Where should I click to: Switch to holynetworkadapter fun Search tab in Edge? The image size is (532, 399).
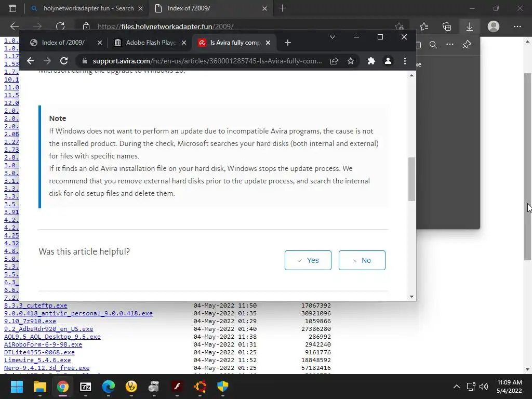[x=87, y=8]
